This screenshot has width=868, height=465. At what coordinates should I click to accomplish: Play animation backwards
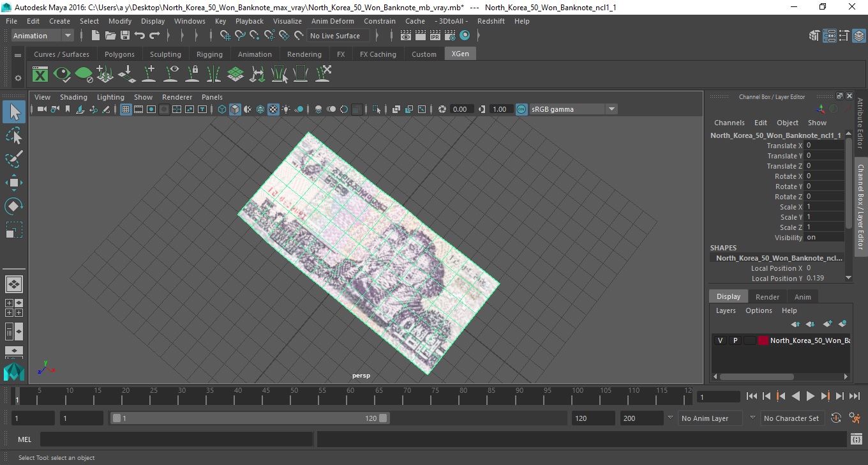coord(796,397)
